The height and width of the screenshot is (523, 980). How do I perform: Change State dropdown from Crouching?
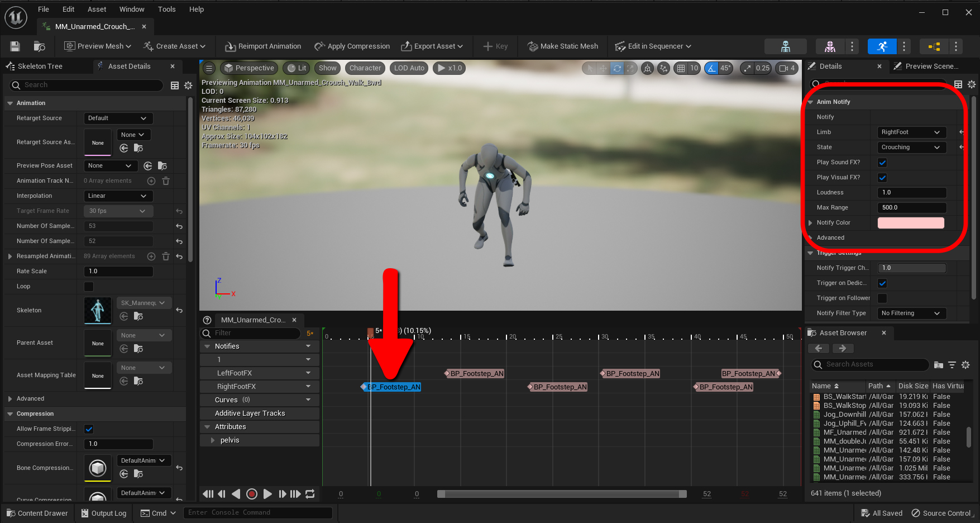click(x=911, y=147)
